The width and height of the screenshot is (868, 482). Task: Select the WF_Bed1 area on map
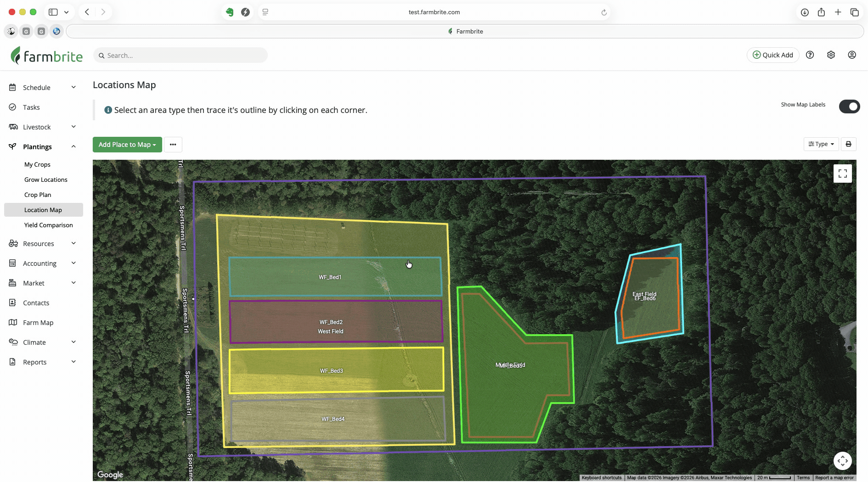pyautogui.click(x=335, y=277)
